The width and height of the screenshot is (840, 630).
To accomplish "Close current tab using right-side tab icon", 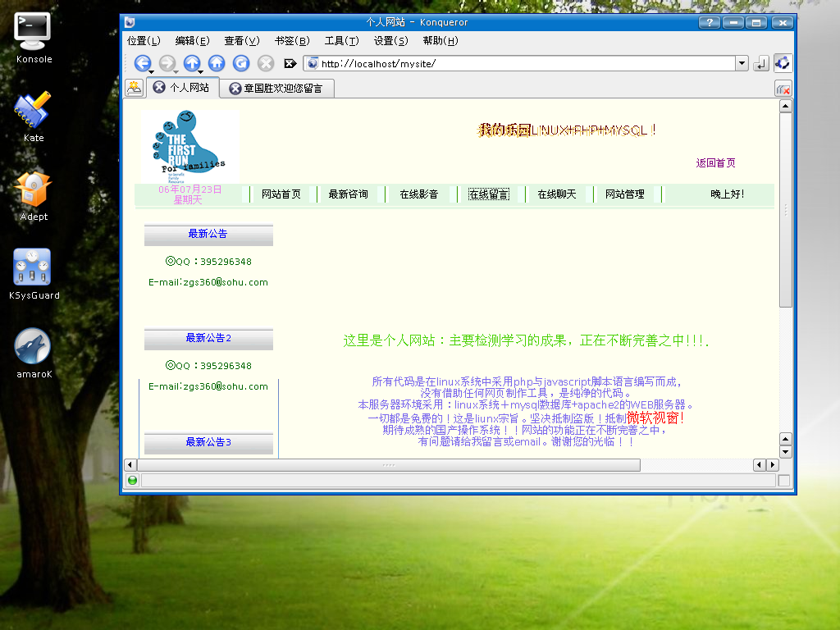I will 783,89.
